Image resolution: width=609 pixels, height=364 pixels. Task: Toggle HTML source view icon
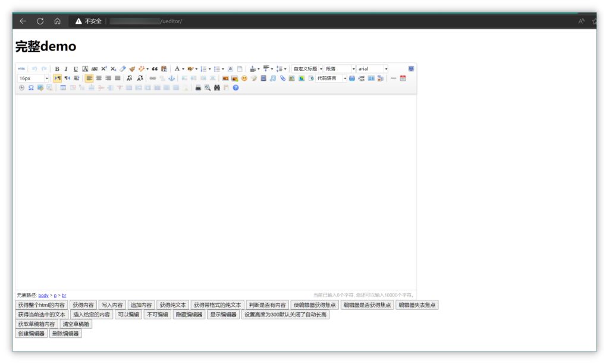pyautogui.click(x=21, y=69)
